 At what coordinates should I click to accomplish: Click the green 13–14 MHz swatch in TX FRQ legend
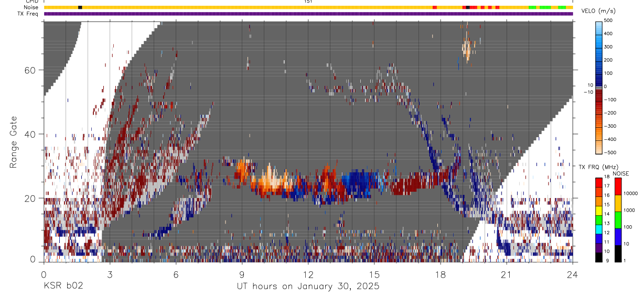tap(599, 219)
